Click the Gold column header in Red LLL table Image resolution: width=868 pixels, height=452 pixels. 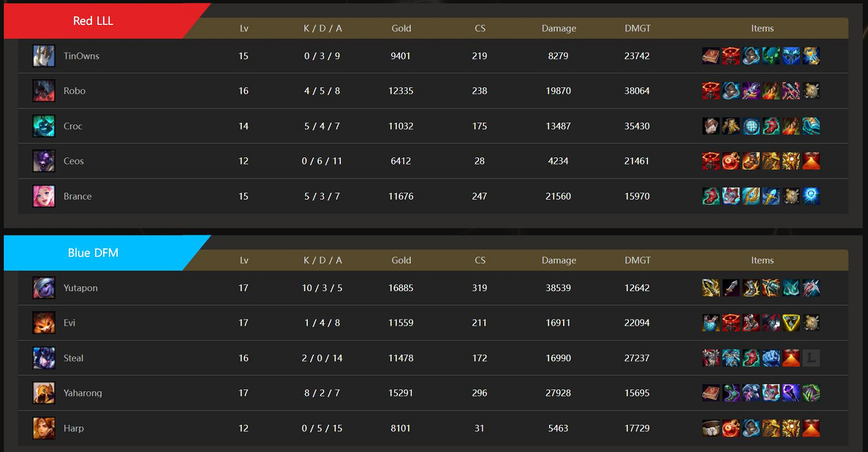point(401,28)
